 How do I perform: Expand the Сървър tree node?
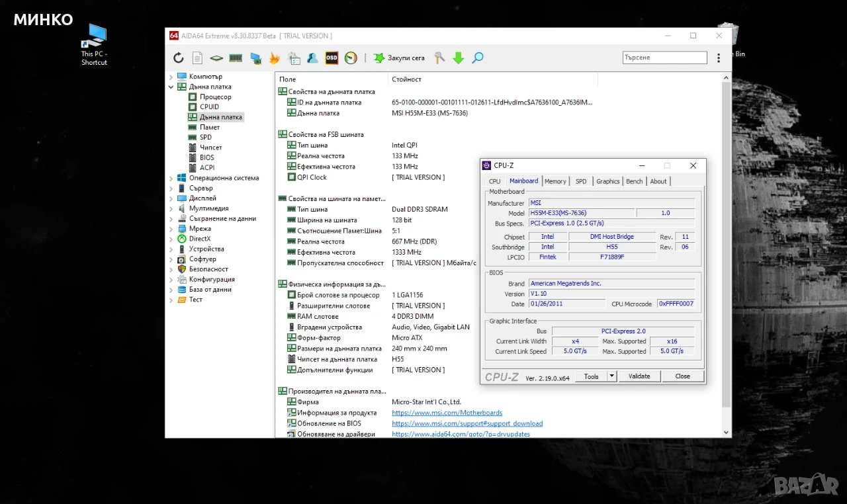point(171,188)
